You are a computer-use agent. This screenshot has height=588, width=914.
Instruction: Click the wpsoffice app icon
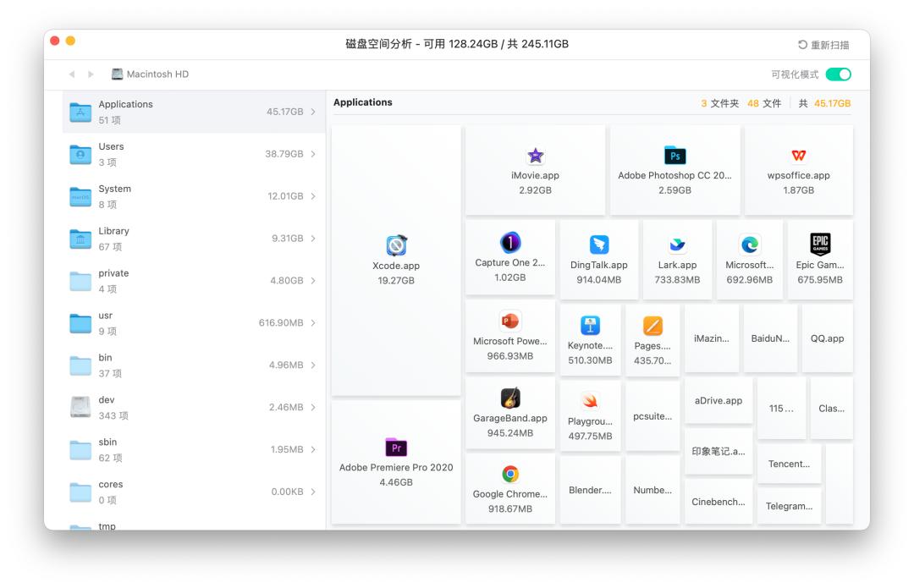pyautogui.click(x=799, y=156)
